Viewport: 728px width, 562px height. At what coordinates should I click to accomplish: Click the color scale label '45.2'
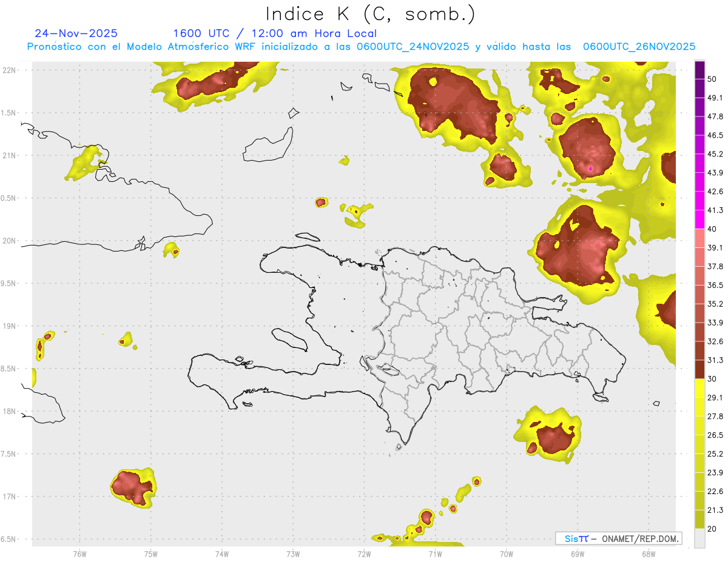(x=715, y=154)
